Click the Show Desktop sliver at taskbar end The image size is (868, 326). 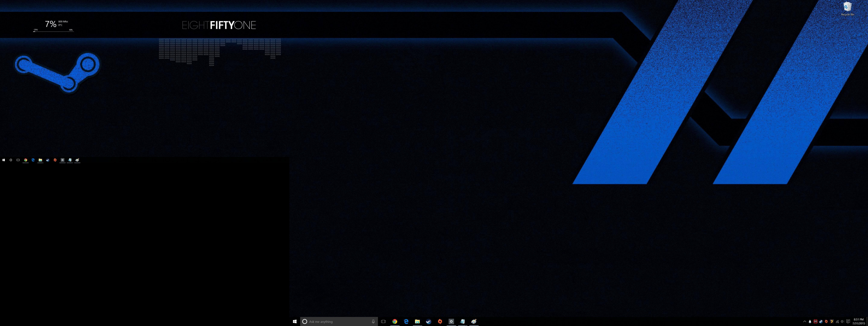point(867,322)
